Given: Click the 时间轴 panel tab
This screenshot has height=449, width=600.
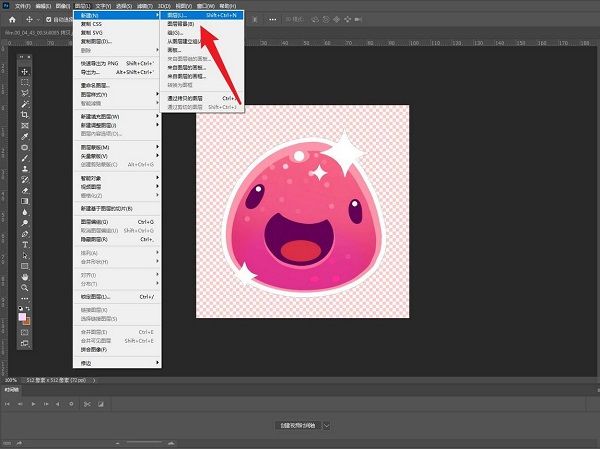Looking at the screenshot, I should 14,390.
